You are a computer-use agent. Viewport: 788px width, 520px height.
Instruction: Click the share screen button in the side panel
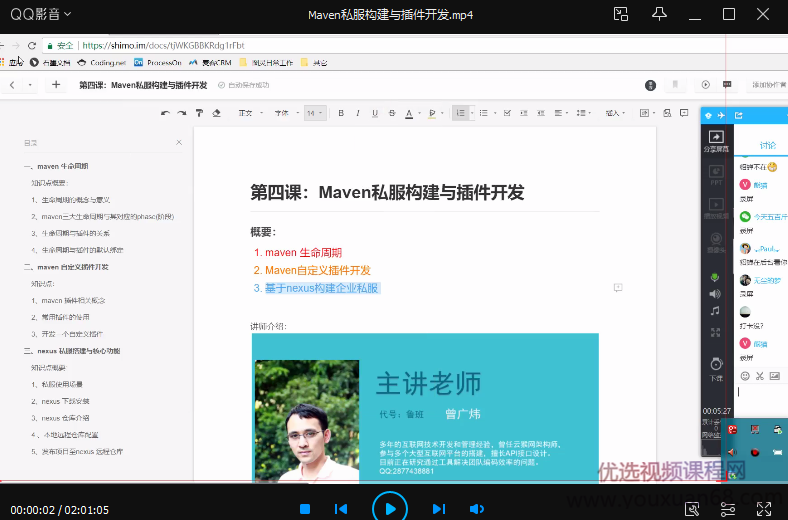(716, 141)
